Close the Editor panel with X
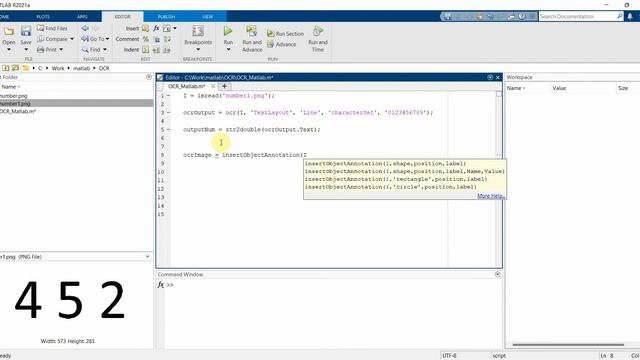The image size is (640, 360). [x=498, y=77]
